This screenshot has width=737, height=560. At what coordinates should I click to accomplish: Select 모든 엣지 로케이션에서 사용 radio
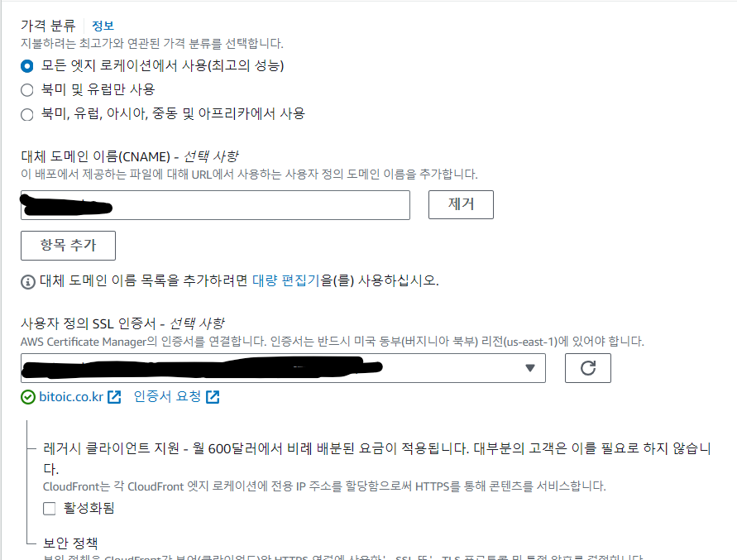coord(27,66)
